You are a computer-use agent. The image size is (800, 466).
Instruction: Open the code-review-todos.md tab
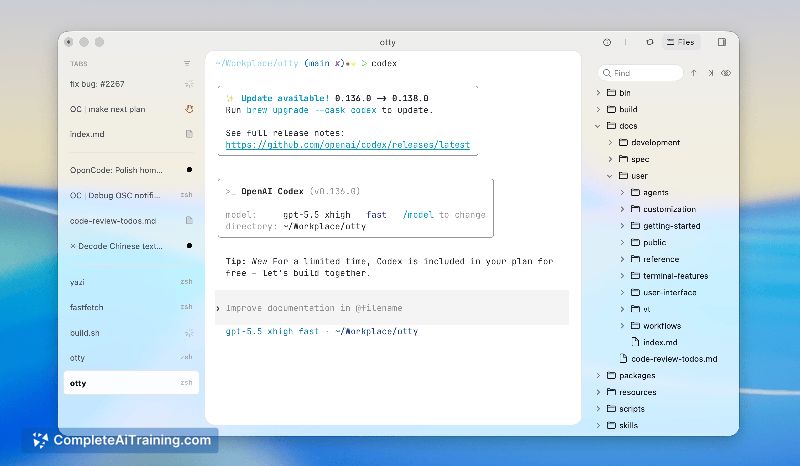pos(131,221)
